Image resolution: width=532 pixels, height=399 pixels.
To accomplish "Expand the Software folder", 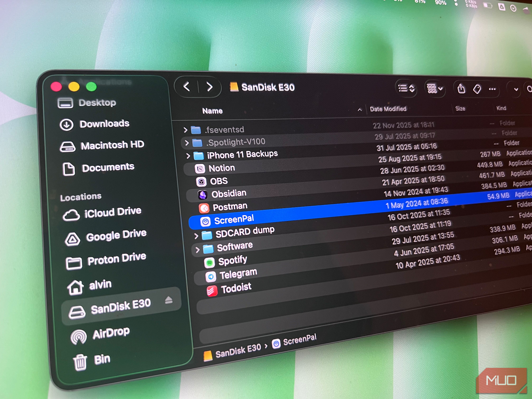I will pos(198,250).
